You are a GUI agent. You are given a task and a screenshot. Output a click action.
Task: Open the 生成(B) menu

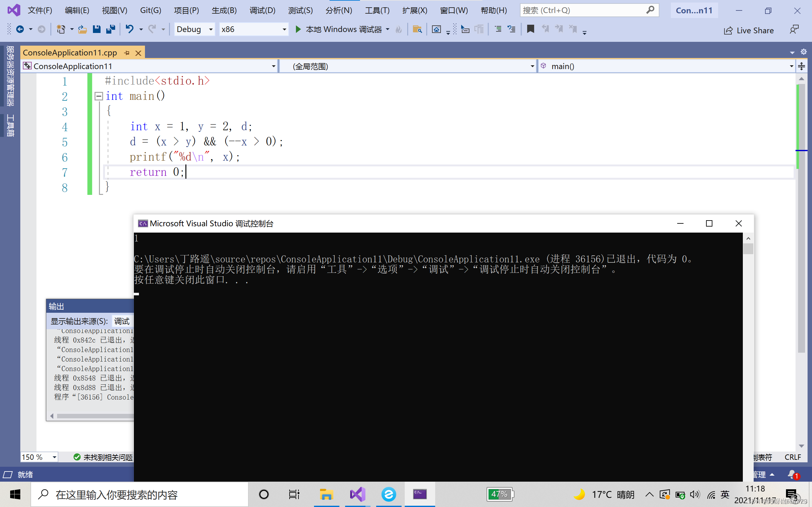[224, 10]
